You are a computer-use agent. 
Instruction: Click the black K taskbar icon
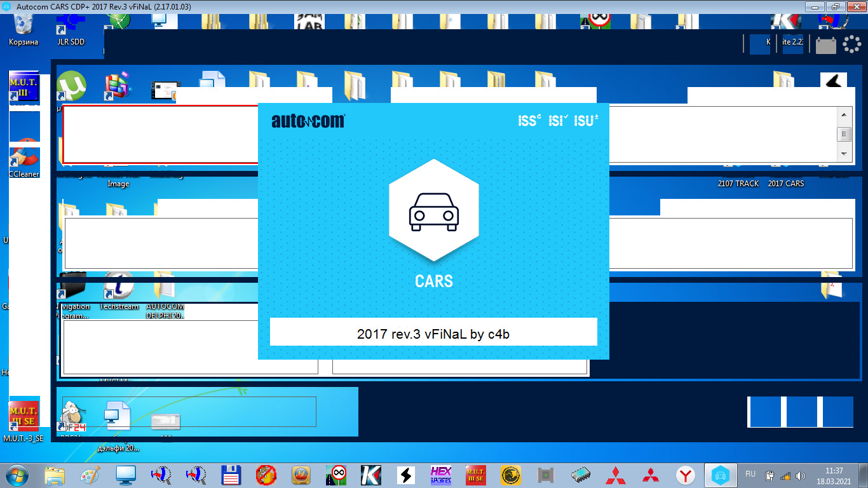[370, 475]
